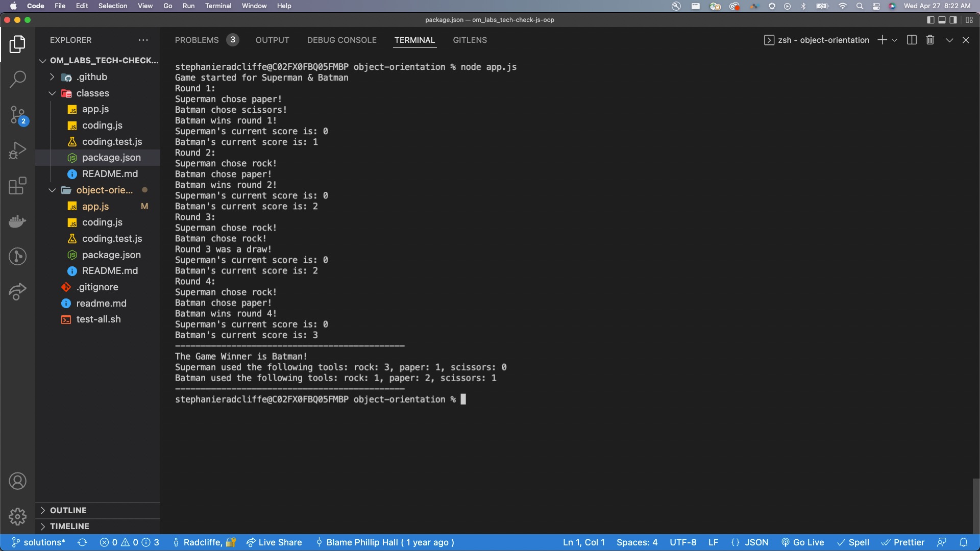Kill terminal with trash icon
The height and width of the screenshot is (551, 980).
[930, 40]
